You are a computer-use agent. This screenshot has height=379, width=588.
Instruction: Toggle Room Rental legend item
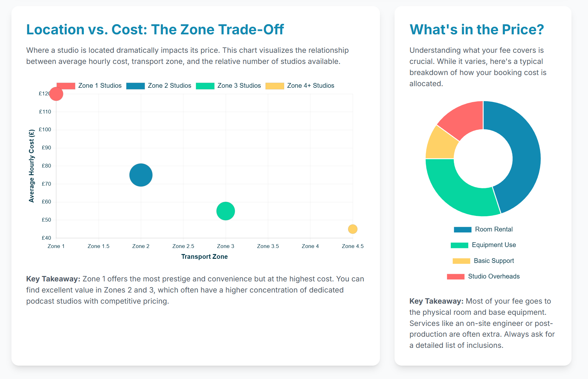coord(483,230)
